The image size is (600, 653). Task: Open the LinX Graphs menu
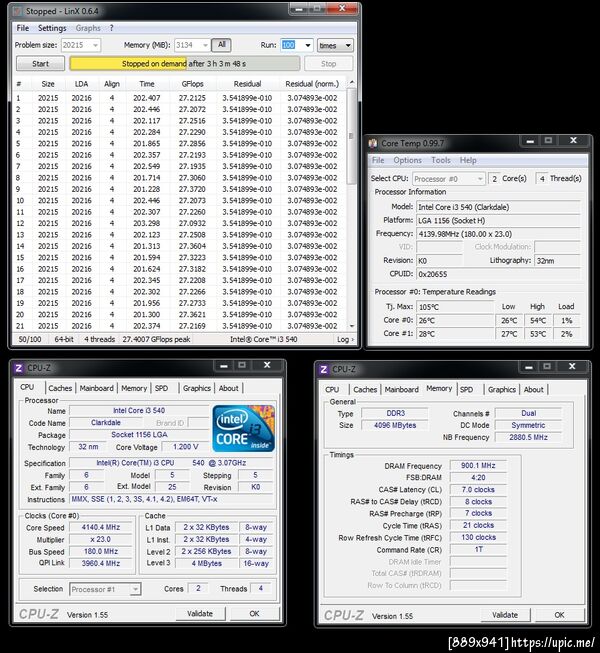88,28
